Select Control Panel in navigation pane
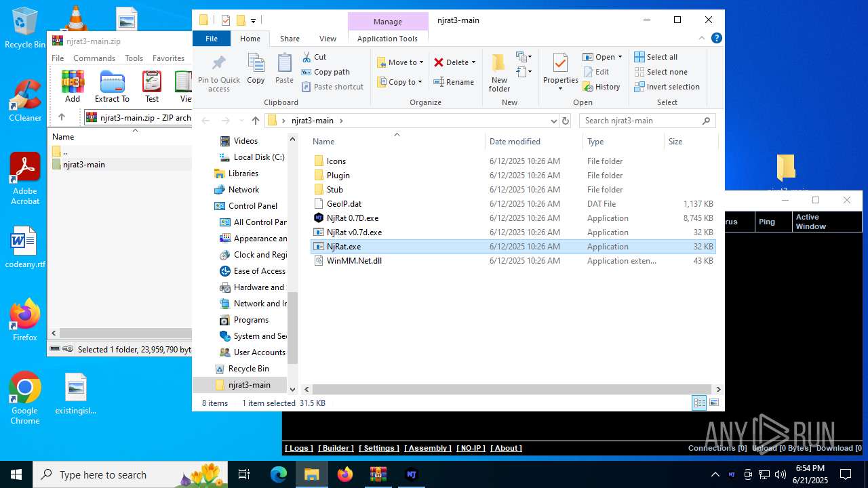Image resolution: width=868 pixels, height=488 pixels. [x=252, y=206]
